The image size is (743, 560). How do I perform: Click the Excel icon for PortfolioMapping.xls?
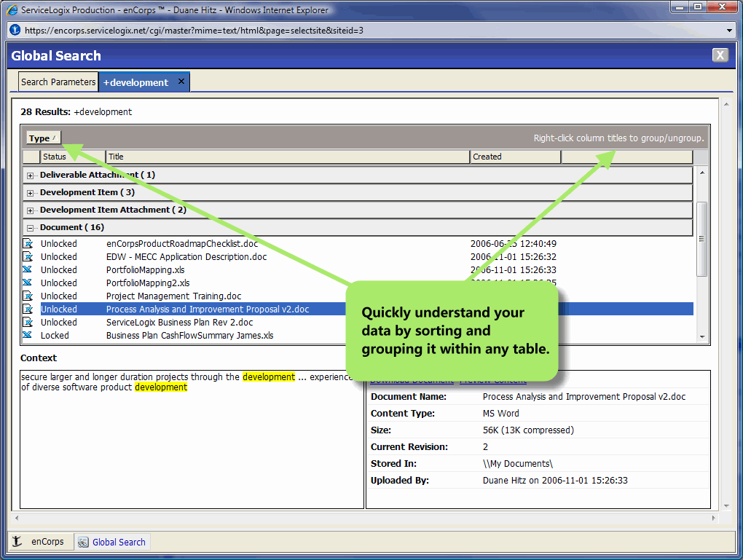[28, 269]
